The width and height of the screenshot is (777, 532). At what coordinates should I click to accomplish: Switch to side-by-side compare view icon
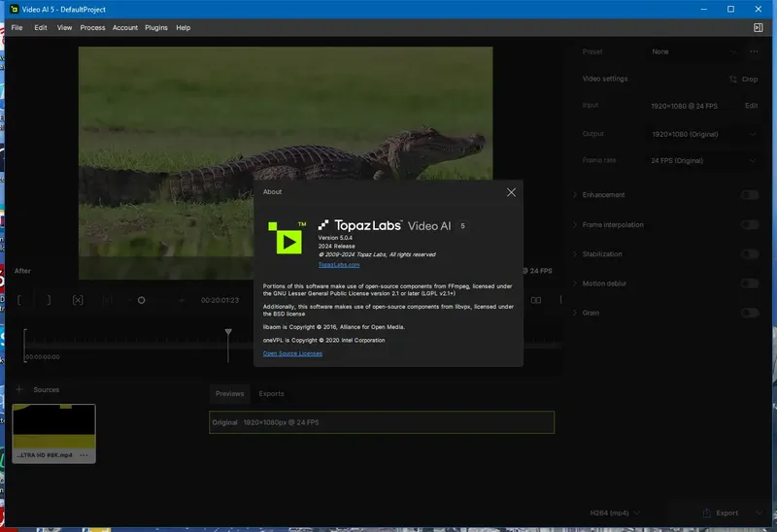[x=536, y=300]
